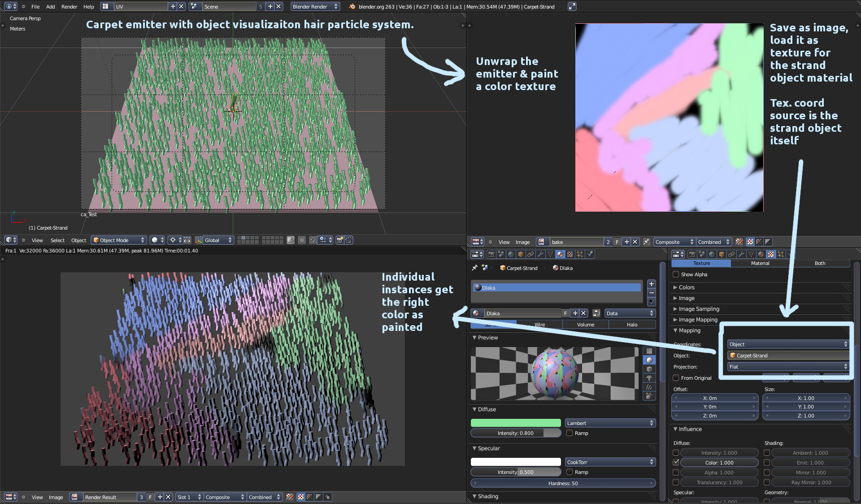Click the Halo material type button
Screen dimensions: 861x504
coord(632,325)
